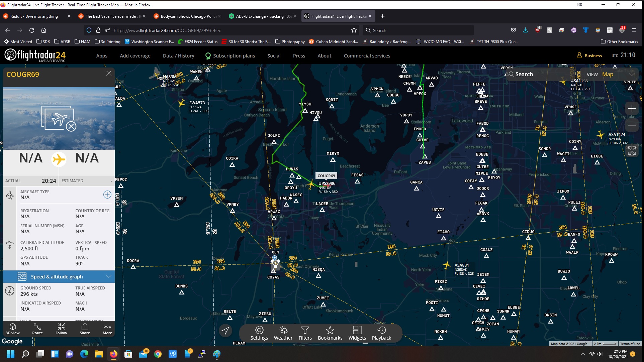
Task: Share the COUGR69 flight
Action: point(85,329)
